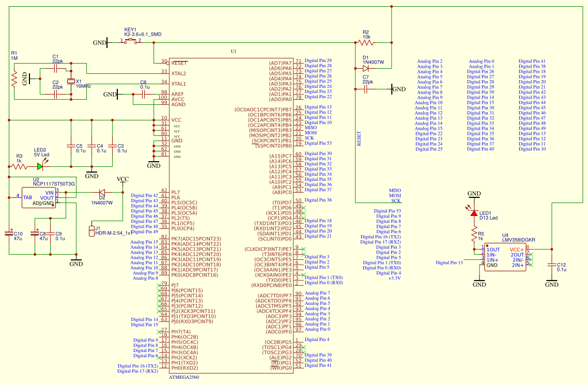Image resolution: width=588 pixels, height=385 pixels.
Task: Select the X1 16MHz crystal symbol
Action: pos(71,82)
